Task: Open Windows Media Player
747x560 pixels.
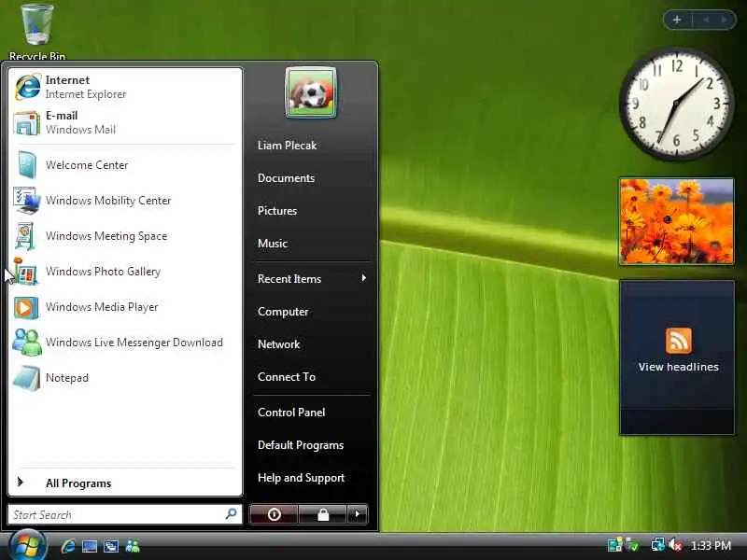Action: coord(125,307)
